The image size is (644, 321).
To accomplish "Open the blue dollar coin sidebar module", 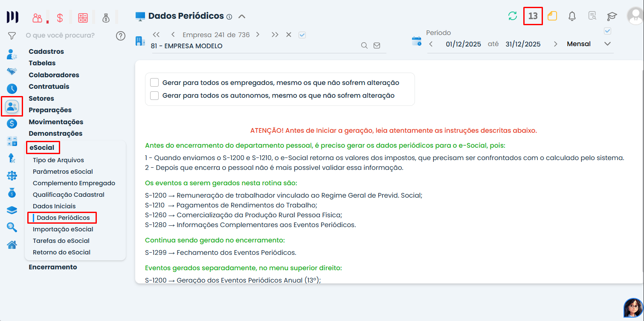I will click(x=12, y=124).
